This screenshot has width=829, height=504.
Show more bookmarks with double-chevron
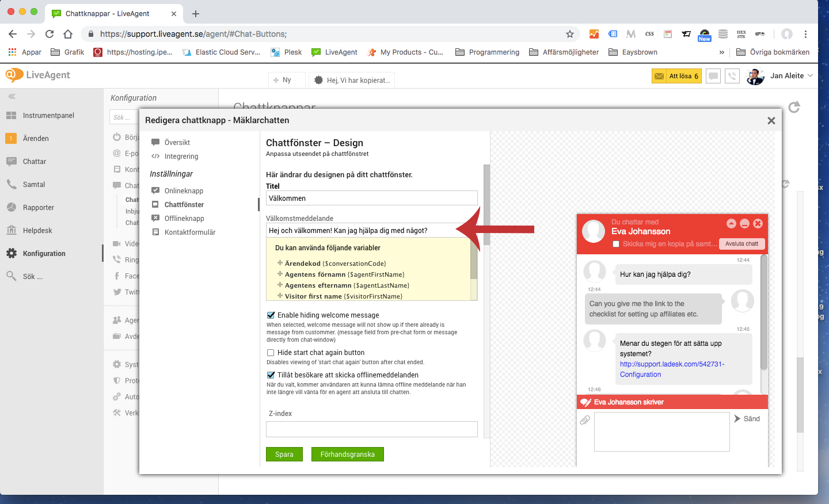pos(722,52)
